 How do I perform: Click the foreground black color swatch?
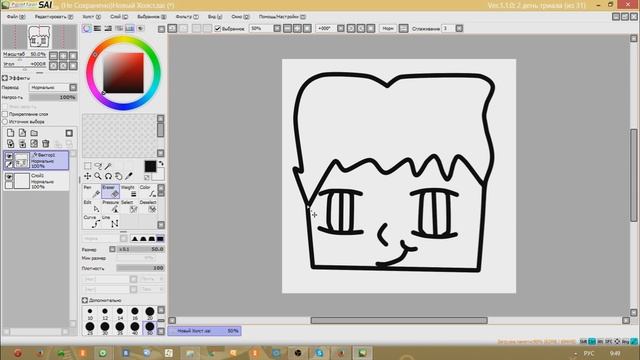(150, 166)
